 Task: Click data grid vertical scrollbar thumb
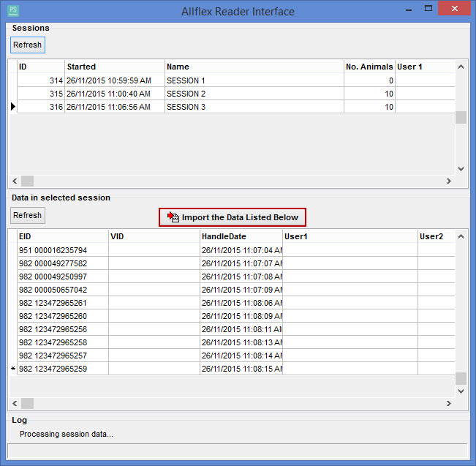461,378
